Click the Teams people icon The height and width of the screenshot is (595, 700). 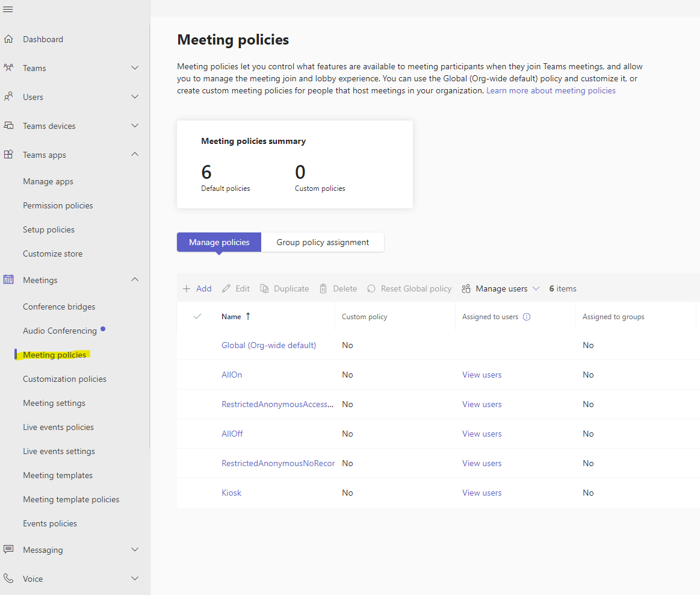pos(8,68)
